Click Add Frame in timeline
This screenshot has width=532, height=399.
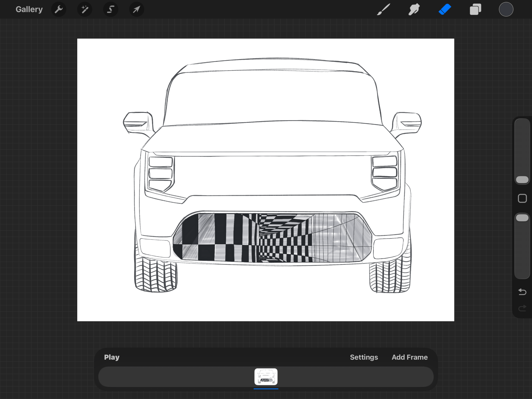(410, 357)
